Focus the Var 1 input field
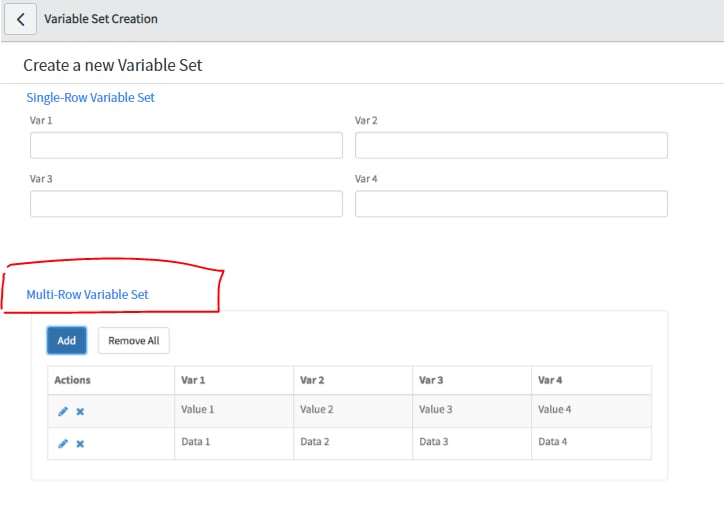Viewport: 724px width, 511px height. click(x=186, y=145)
